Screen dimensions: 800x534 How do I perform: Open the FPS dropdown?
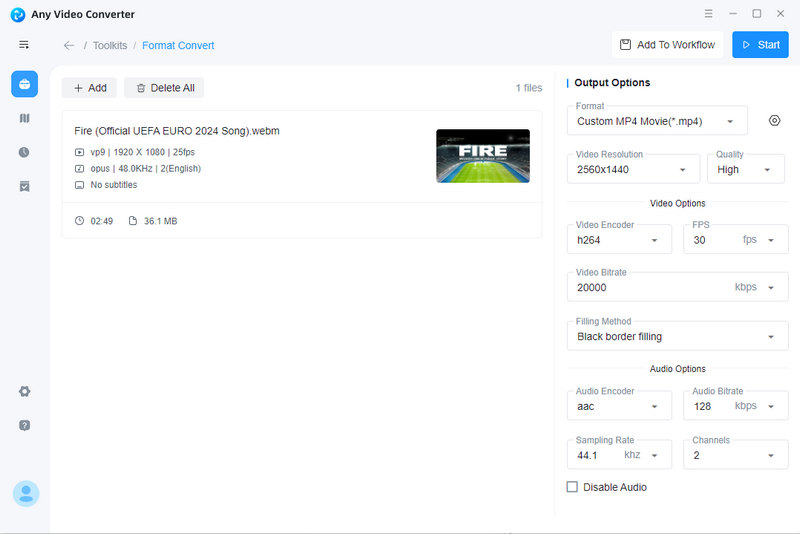click(735, 240)
